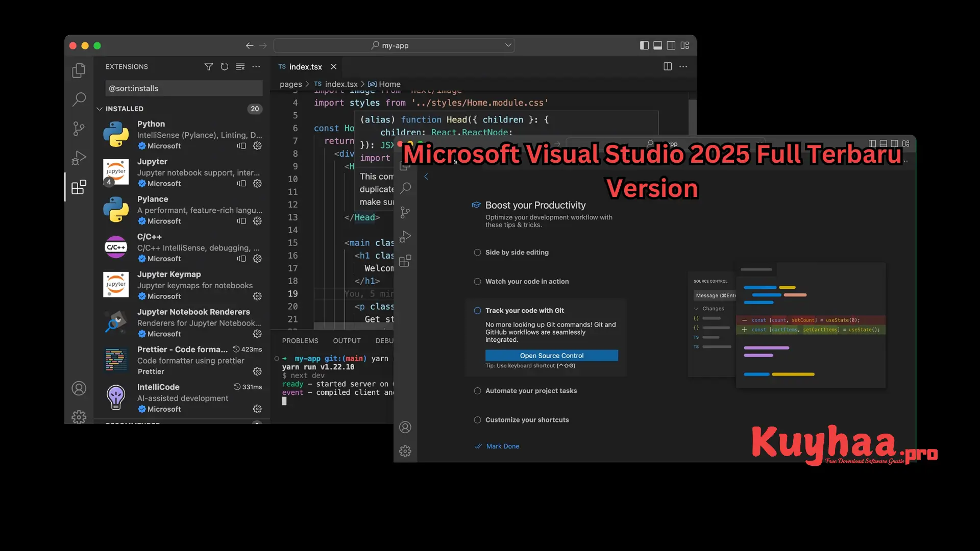
Task: Go back using the navigation arrow
Action: (250, 45)
